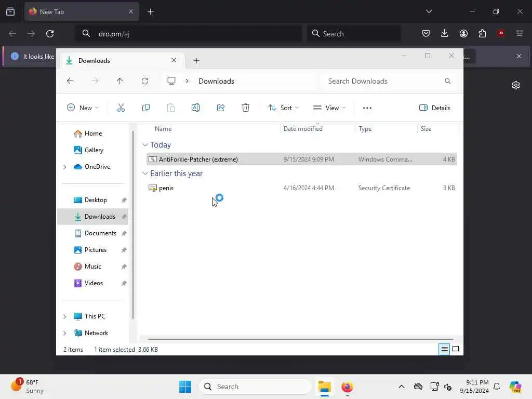This screenshot has width=532, height=399.
Task: Open the New item dropdown
Action: tap(83, 108)
